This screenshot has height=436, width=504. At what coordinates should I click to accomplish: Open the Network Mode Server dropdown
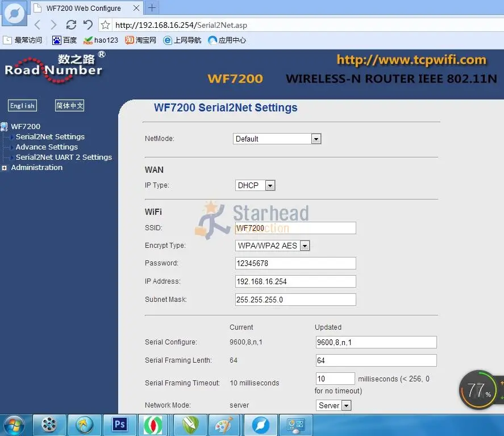click(334, 405)
